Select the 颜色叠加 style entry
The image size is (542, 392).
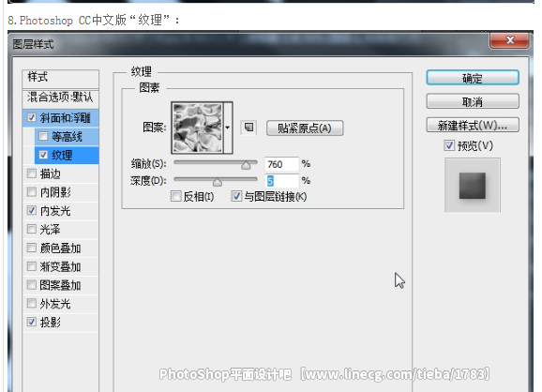click(61, 249)
